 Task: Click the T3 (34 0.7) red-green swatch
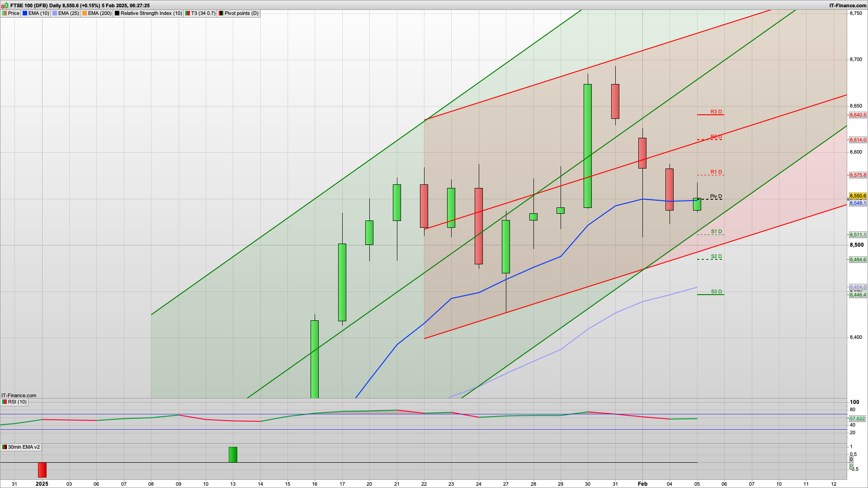tap(187, 14)
